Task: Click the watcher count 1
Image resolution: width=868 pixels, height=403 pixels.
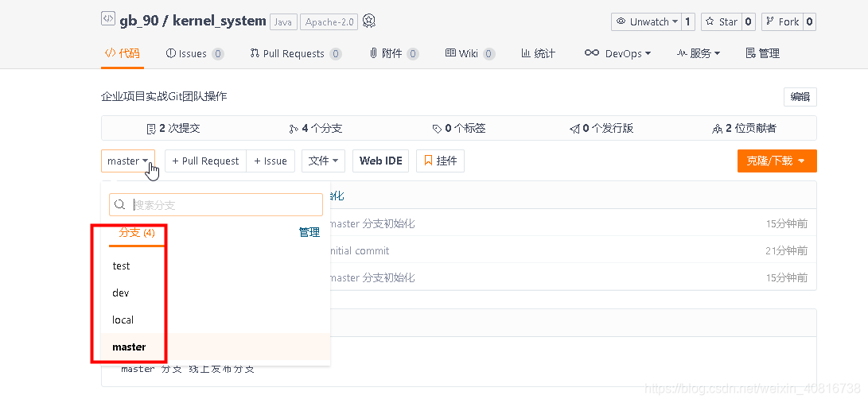Action: pyautogui.click(x=688, y=21)
